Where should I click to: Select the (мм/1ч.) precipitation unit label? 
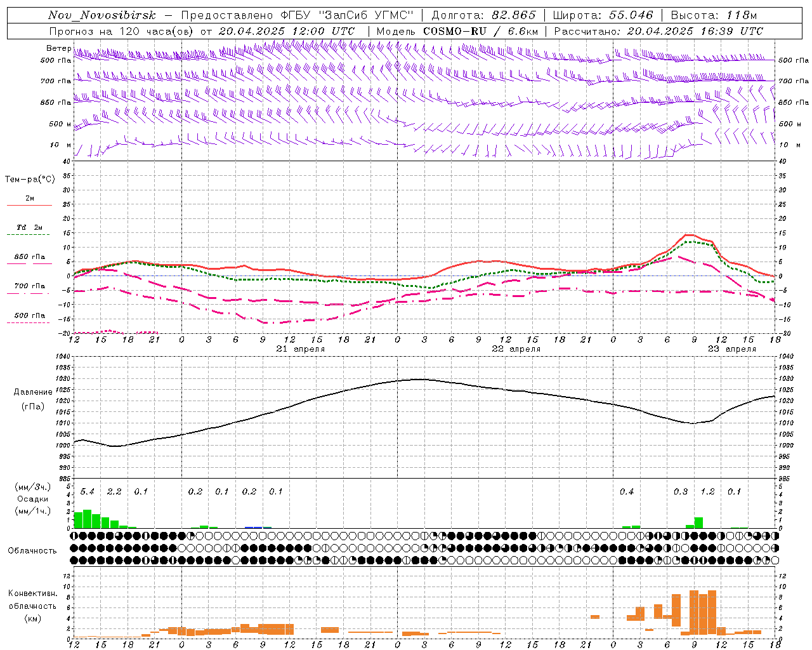33,510
